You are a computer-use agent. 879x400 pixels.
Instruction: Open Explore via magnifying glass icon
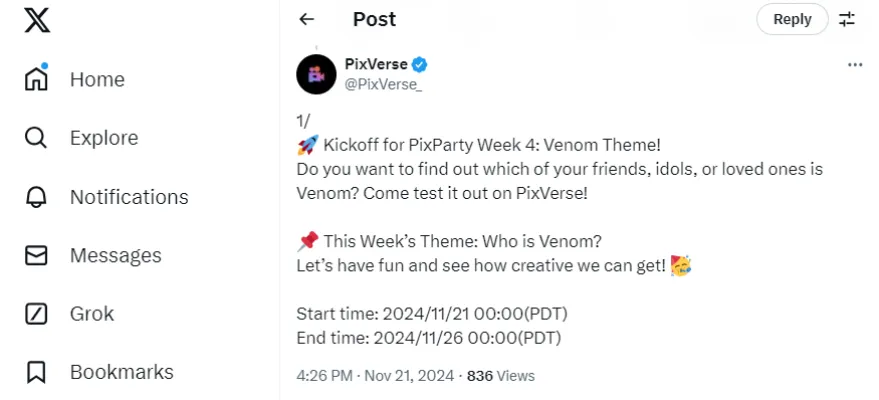click(x=36, y=138)
